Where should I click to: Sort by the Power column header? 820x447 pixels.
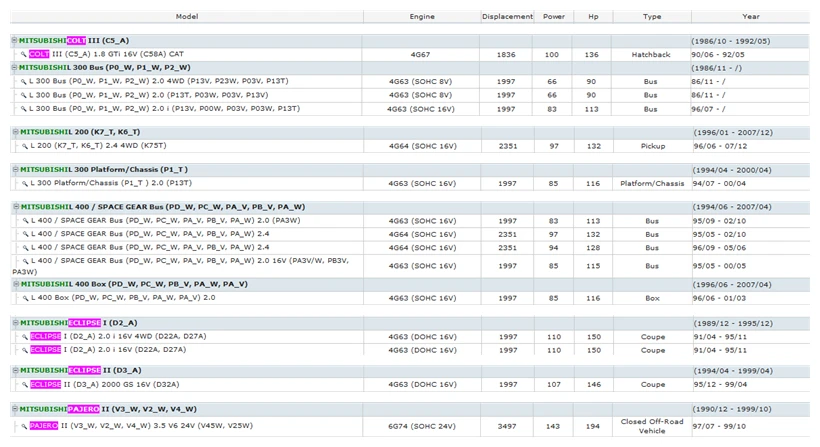point(554,17)
